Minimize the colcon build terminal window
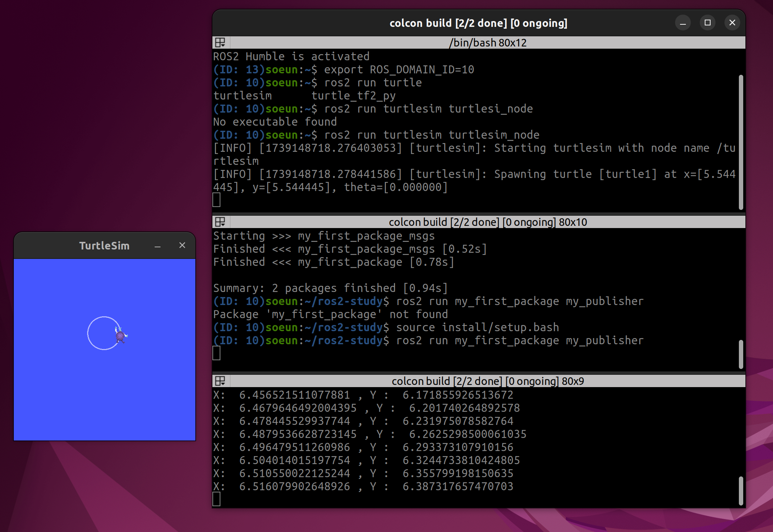This screenshot has height=532, width=773. 683,23
